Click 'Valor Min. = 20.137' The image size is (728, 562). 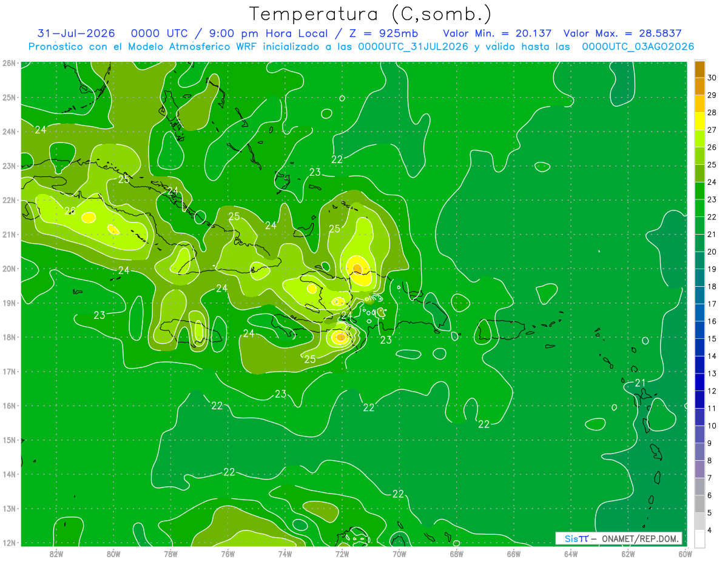coord(497,33)
